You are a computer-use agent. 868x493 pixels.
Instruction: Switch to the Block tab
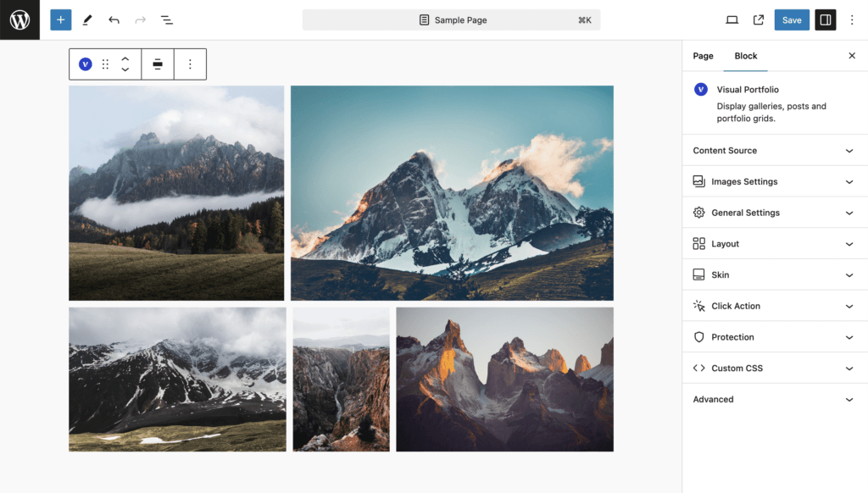coord(746,56)
